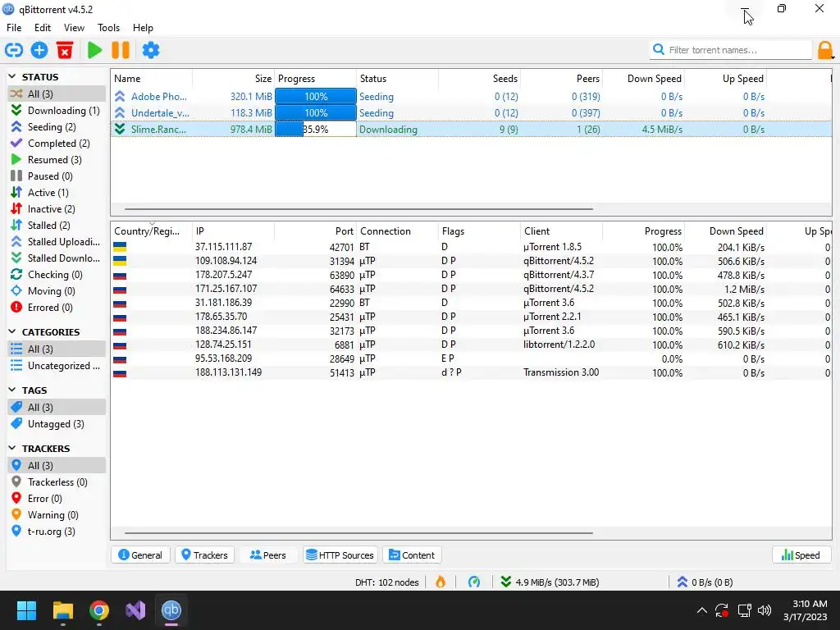Select Uncategorized in Categories list
Viewport: 840px width, 630px height.
coord(57,366)
